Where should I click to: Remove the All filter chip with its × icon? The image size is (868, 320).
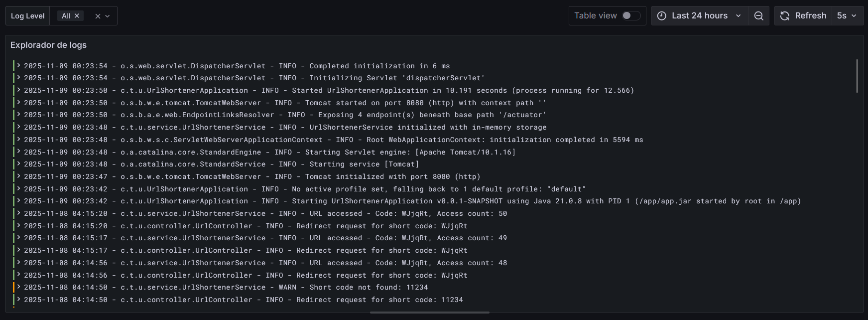[76, 15]
